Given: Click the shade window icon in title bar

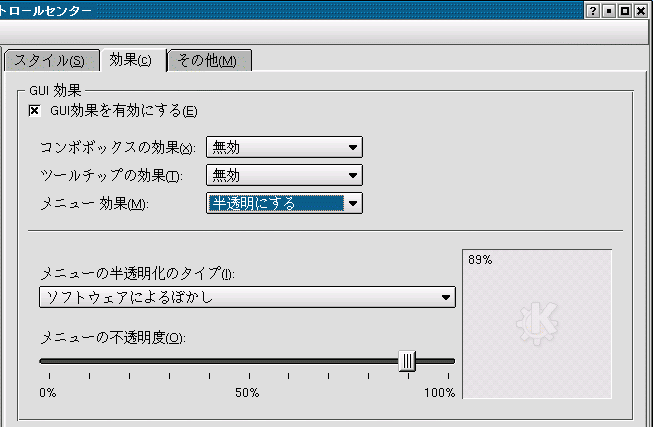Looking at the screenshot, I should pyautogui.click(x=608, y=11).
